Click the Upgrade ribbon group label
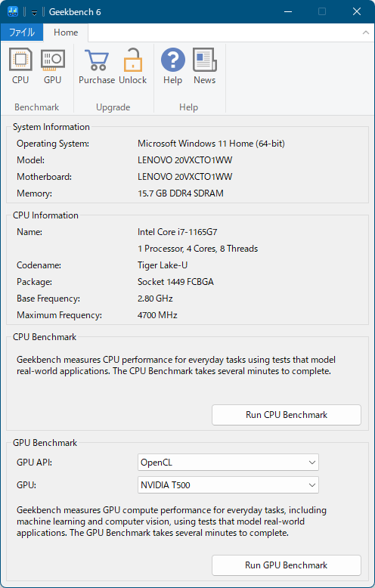375x588 pixels. 113,107
